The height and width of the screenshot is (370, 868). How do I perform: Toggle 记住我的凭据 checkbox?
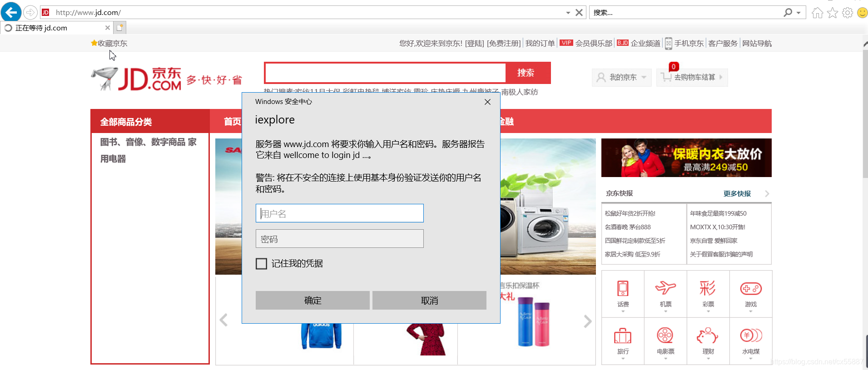click(x=261, y=264)
